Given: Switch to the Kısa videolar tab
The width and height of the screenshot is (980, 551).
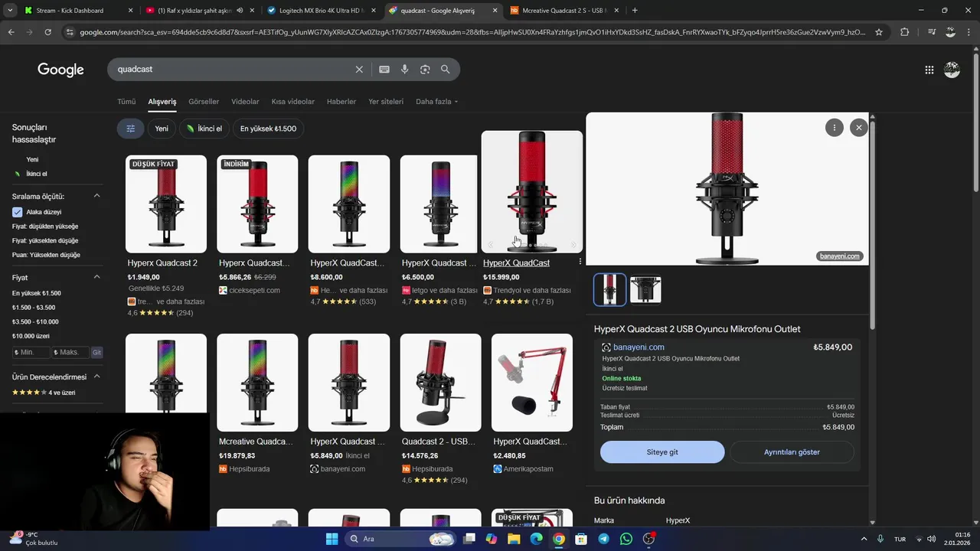Looking at the screenshot, I should pyautogui.click(x=293, y=102).
